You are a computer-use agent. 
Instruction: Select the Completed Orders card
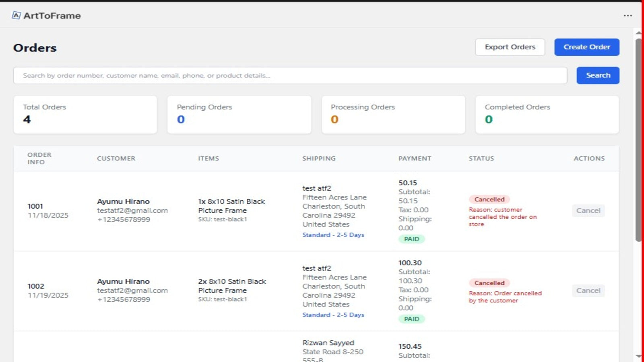point(547,115)
